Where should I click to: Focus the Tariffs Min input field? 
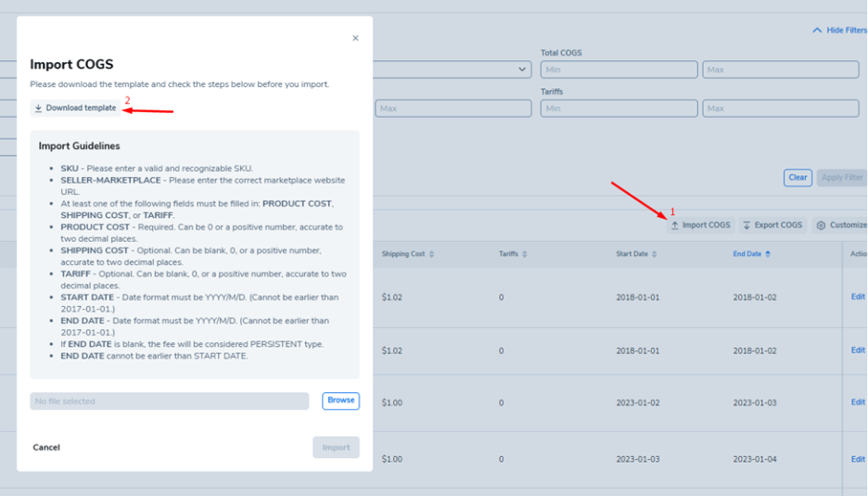(x=619, y=108)
